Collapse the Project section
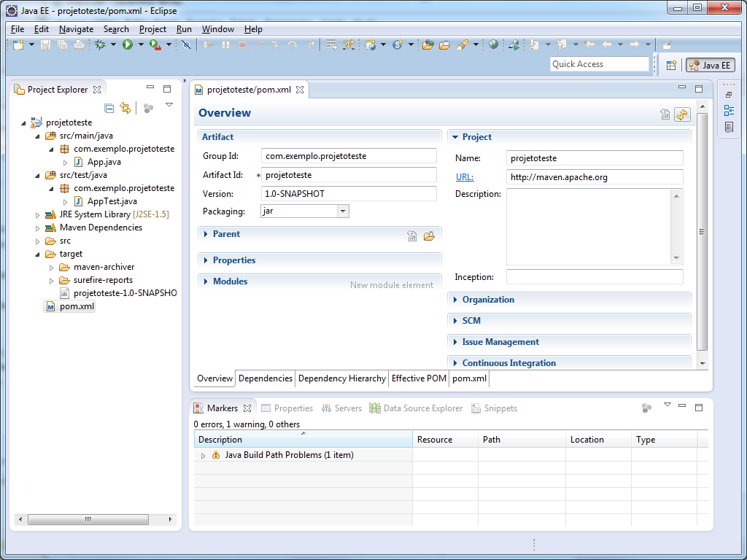The height and width of the screenshot is (560, 747). (455, 137)
